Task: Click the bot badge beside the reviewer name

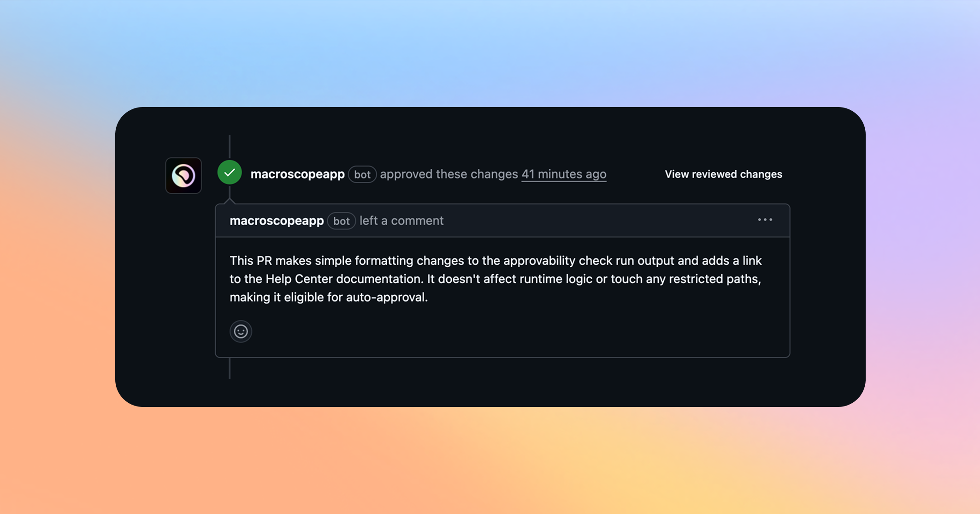Action: [x=362, y=174]
